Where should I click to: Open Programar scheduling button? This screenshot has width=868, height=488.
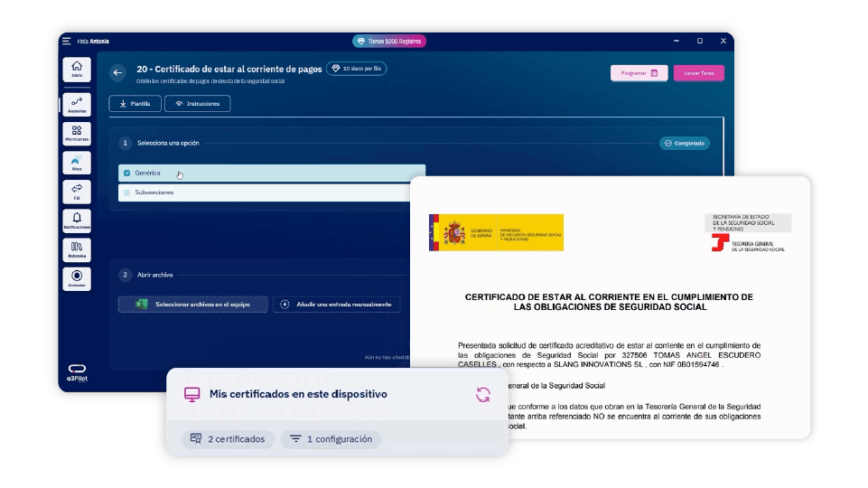[639, 73]
